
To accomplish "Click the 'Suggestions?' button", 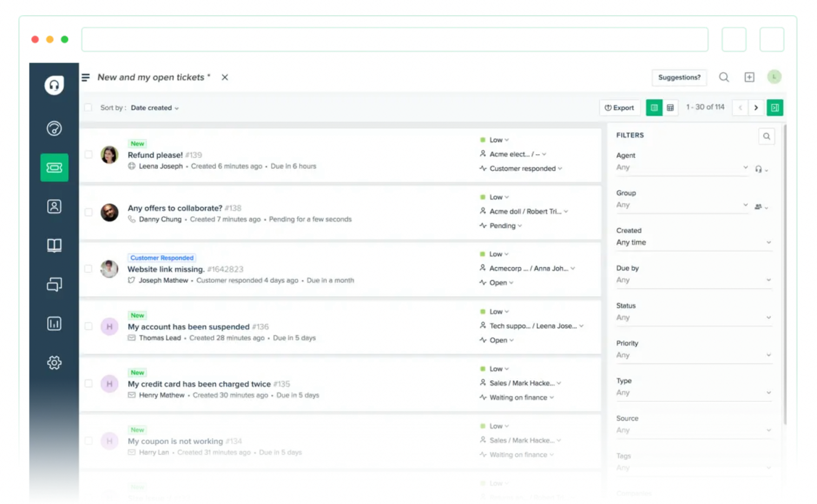I will tap(679, 77).
